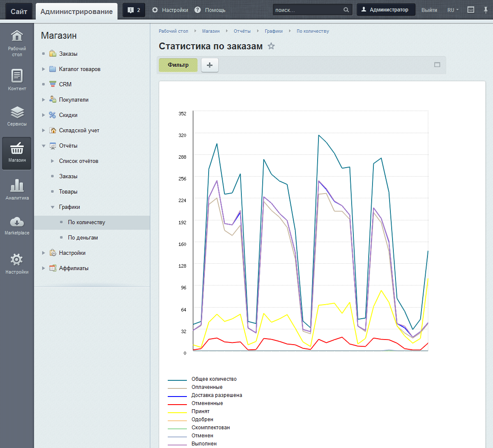This screenshot has height=448, width=493.
Task: Expand the Складской учет tree arrow
Action: [x=43, y=130]
